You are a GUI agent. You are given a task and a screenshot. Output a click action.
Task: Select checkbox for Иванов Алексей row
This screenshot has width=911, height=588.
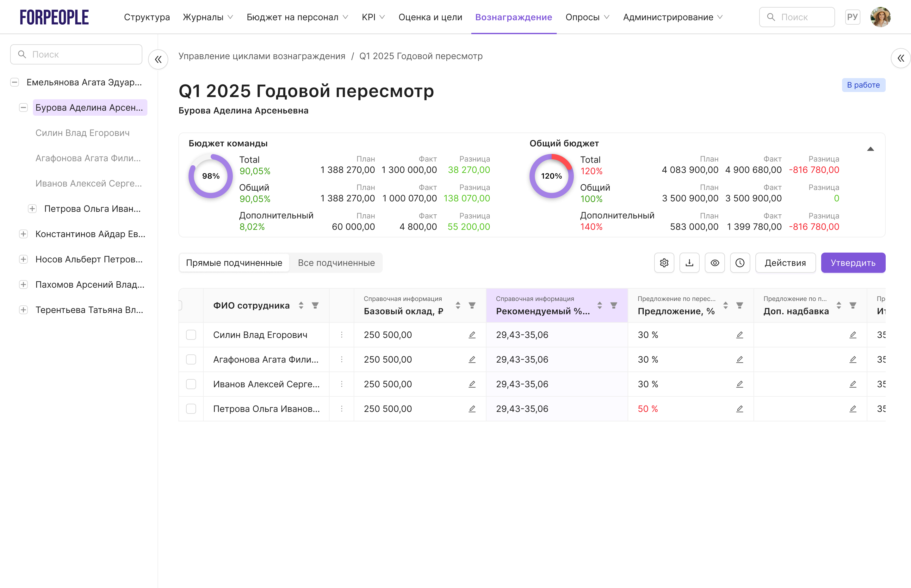tap(191, 384)
